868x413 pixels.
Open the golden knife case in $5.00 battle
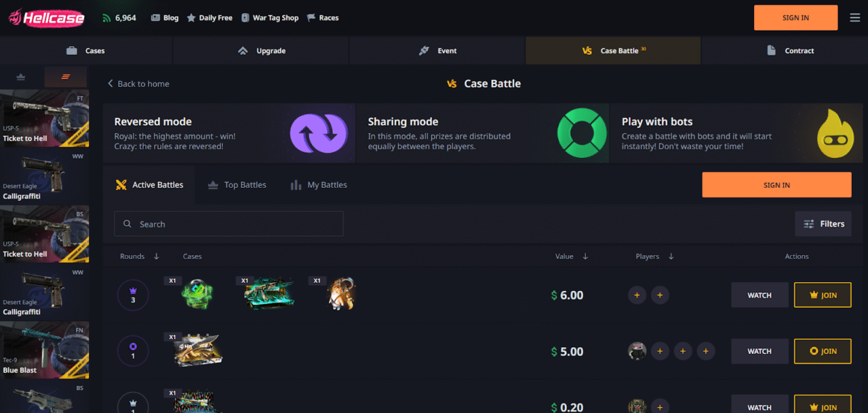[x=199, y=351]
